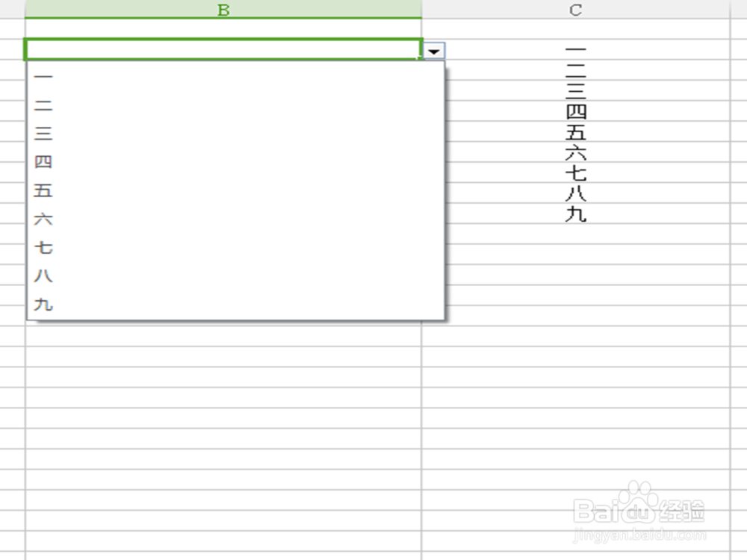747x560 pixels.
Task: Choose 八 from the dropdown list
Action: tap(236, 276)
